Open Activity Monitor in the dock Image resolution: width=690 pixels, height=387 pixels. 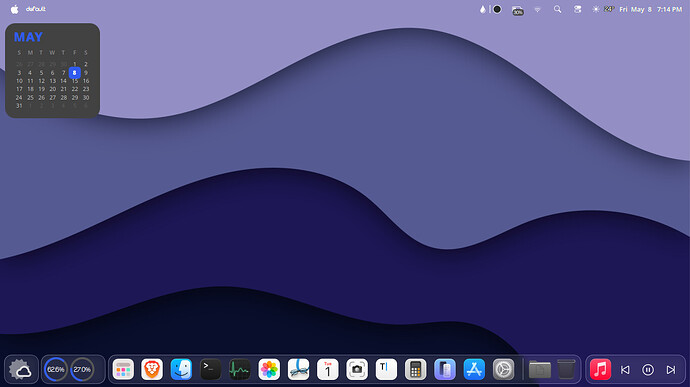(240, 369)
